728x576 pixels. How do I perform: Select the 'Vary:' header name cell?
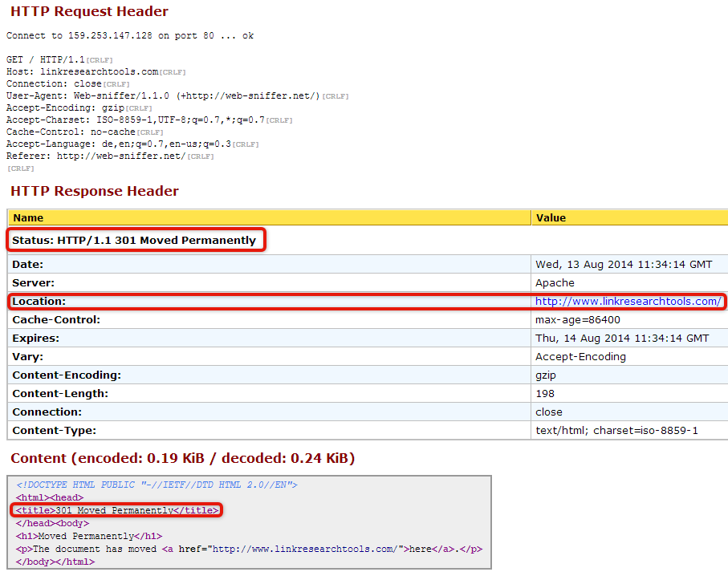pos(269,356)
